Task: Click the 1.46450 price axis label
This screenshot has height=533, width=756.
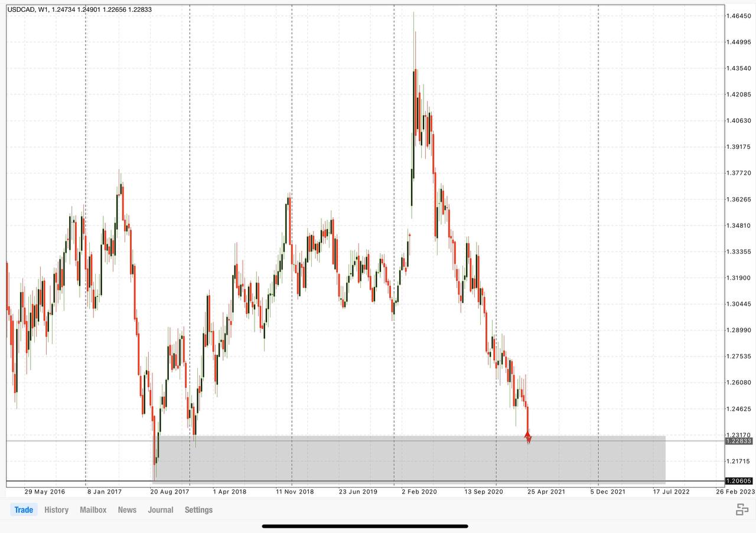Action: (740, 16)
